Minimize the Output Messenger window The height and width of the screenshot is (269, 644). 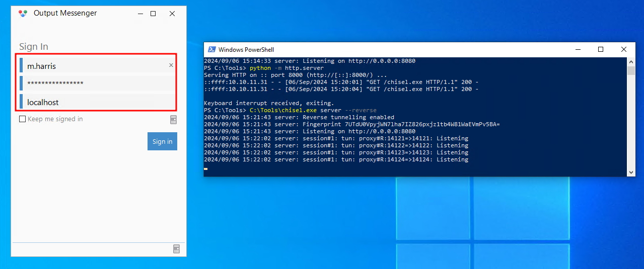click(x=140, y=14)
